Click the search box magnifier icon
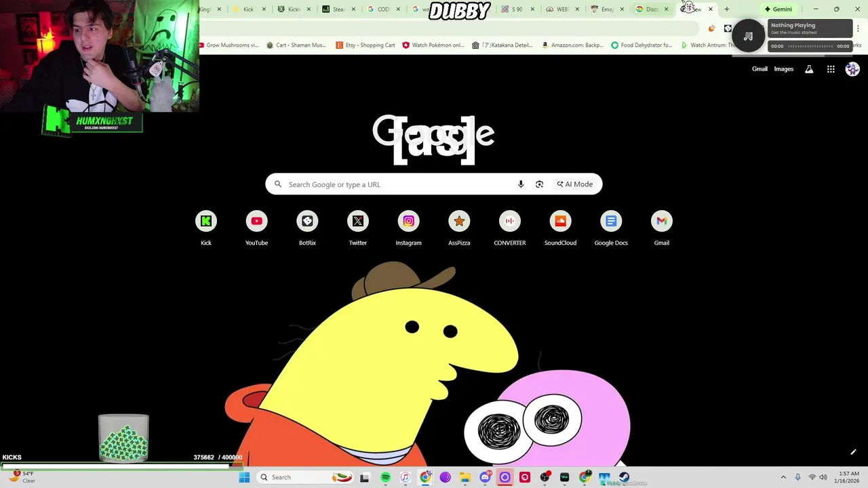The image size is (868, 488). [277, 184]
